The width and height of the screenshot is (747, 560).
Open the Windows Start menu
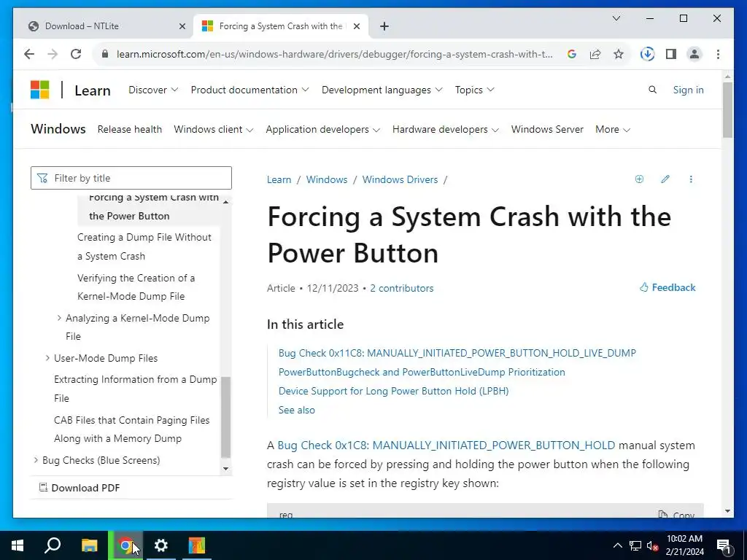(18, 545)
